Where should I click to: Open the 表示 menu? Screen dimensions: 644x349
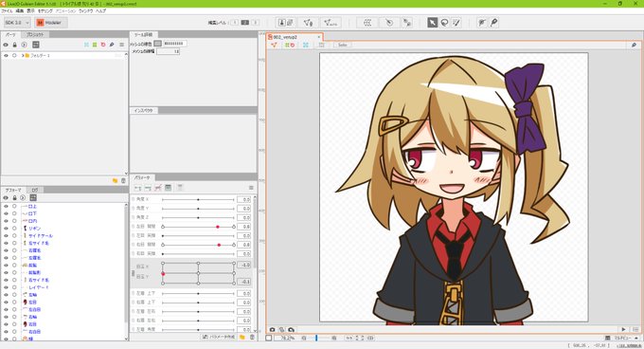(x=31, y=11)
